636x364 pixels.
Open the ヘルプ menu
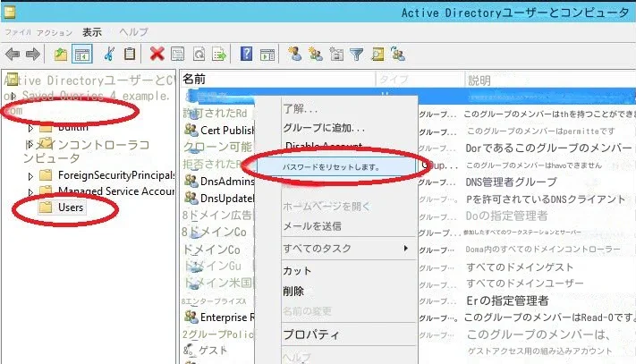[134, 32]
